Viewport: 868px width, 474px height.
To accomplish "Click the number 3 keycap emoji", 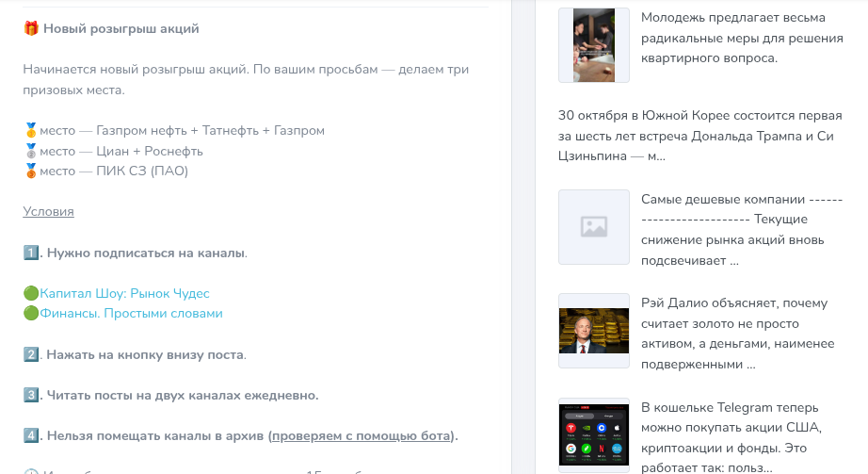I will (31, 395).
